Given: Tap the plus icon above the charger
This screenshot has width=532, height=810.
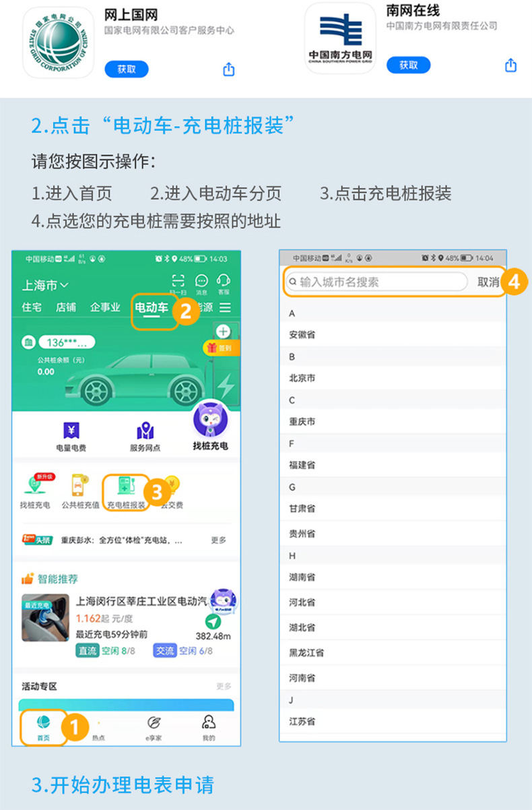Looking at the screenshot, I should 224,332.
